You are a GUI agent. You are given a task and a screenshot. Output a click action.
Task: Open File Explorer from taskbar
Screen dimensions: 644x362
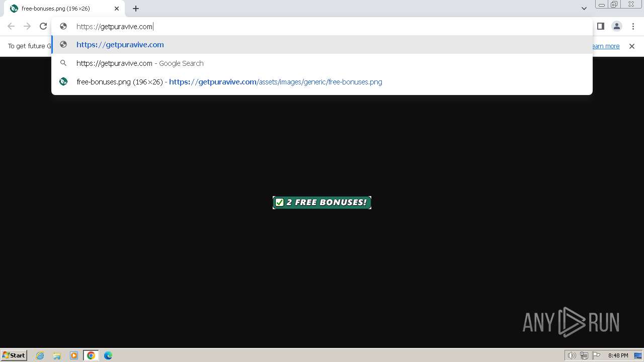click(x=57, y=355)
